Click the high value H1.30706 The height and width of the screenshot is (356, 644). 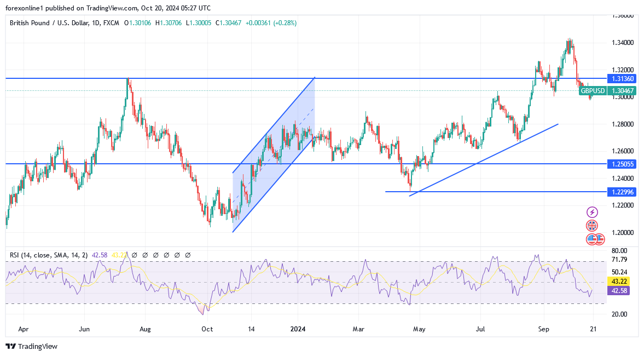click(169, 23)
